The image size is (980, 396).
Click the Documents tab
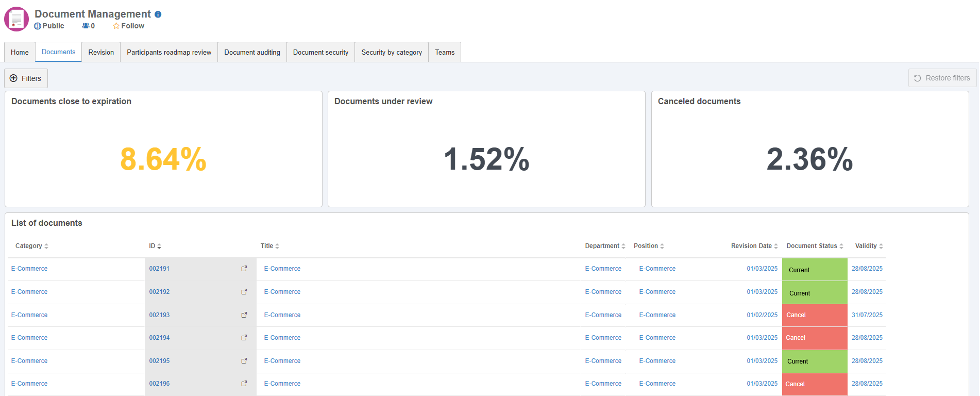[58, 52]
